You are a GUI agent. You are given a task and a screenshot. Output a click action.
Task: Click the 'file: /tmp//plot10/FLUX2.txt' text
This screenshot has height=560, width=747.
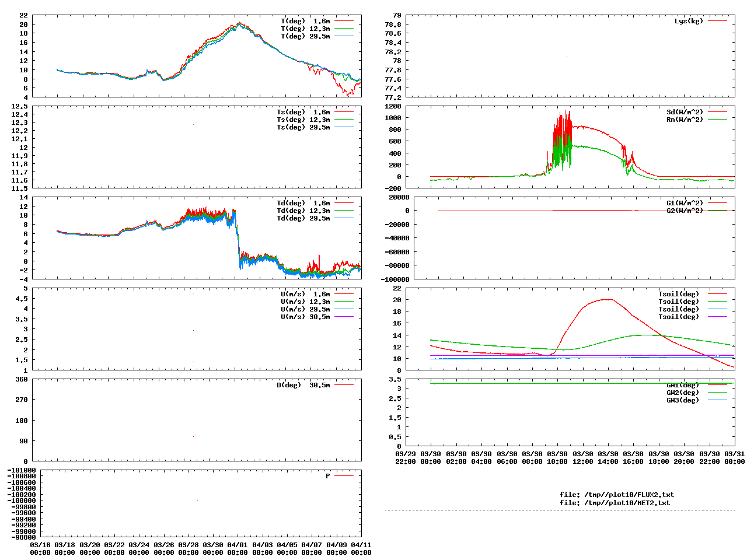pyautogui.click(x=617, y=495)
